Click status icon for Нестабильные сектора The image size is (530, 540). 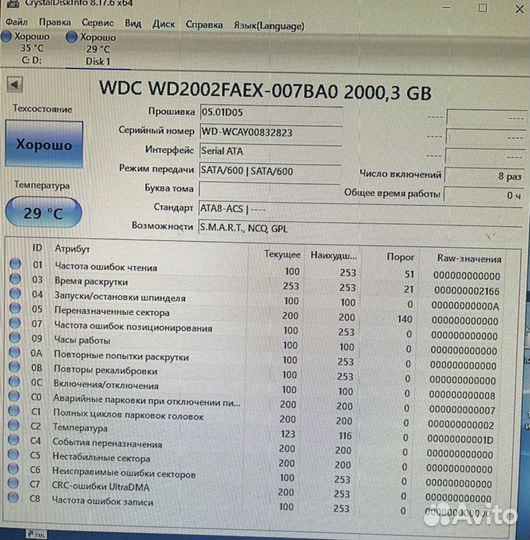pos(13,454)
